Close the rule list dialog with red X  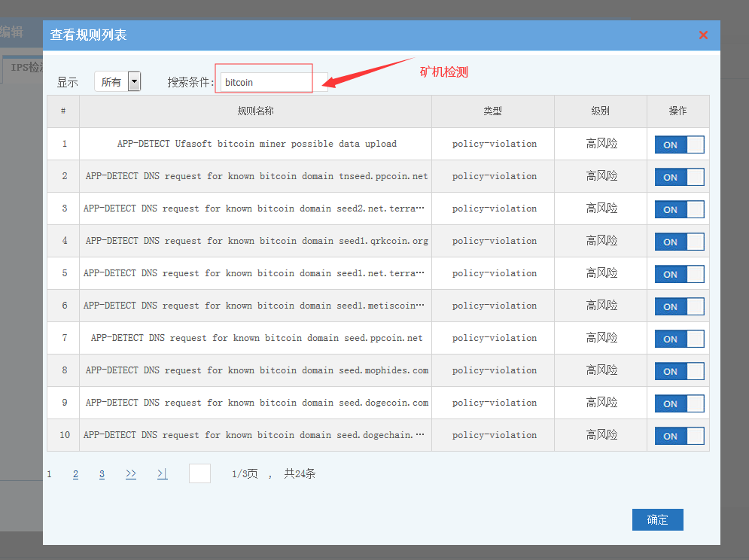pyautogui.click(x=703, y=35)
